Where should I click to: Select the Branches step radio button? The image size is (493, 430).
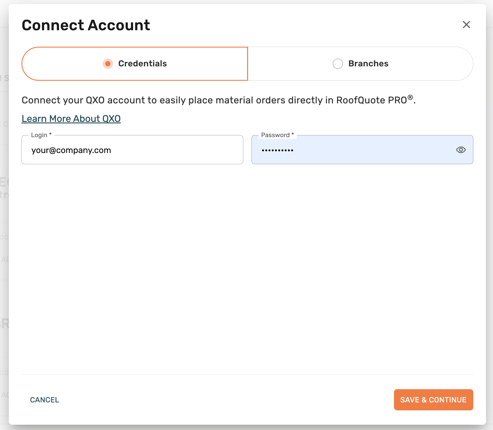pyautogui.click(x=338, y=64)
